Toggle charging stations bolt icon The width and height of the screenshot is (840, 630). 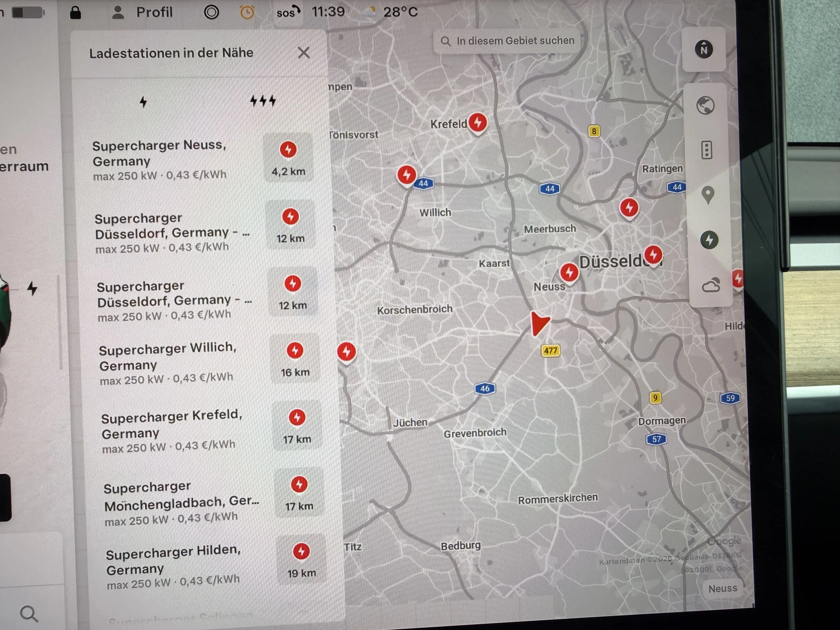coord(709,240)
